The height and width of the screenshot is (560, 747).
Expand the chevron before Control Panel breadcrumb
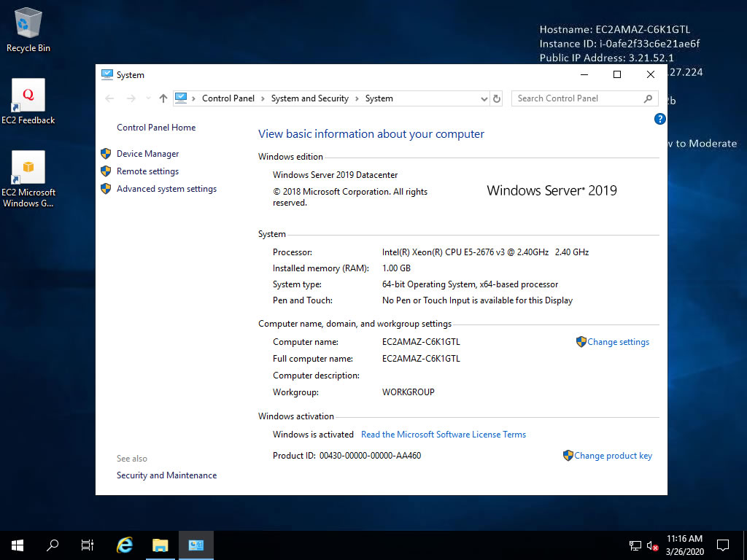coord(194,98)
